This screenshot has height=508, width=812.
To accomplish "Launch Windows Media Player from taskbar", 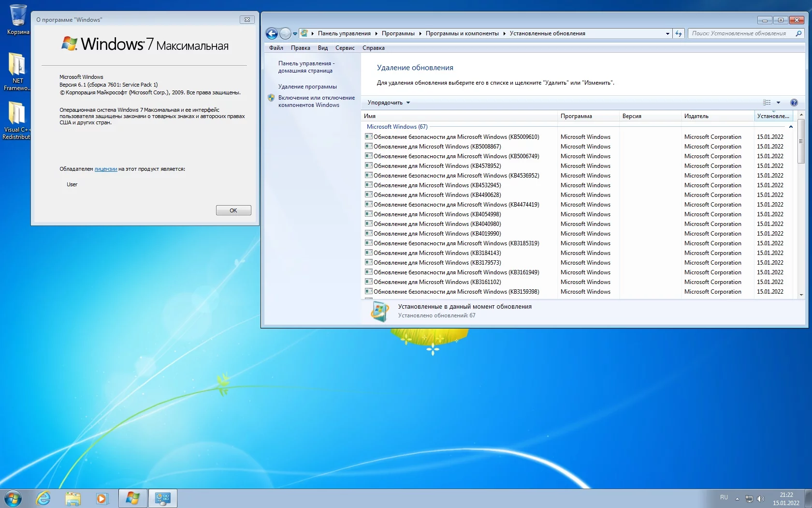I will point(102,498).
